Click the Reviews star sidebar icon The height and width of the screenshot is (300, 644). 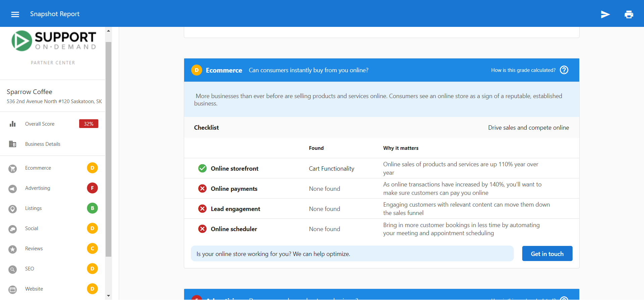13,249
